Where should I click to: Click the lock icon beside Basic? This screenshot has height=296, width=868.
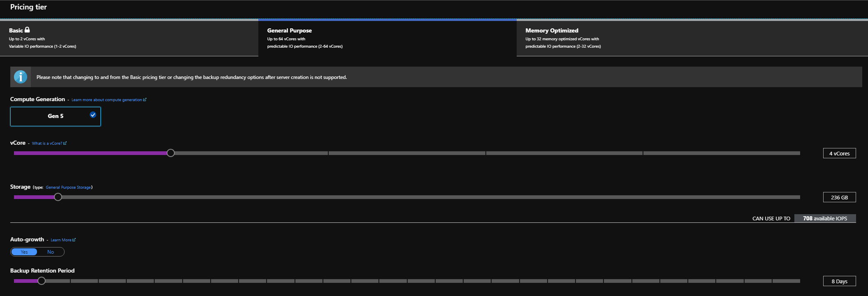(x=27, y=30)
